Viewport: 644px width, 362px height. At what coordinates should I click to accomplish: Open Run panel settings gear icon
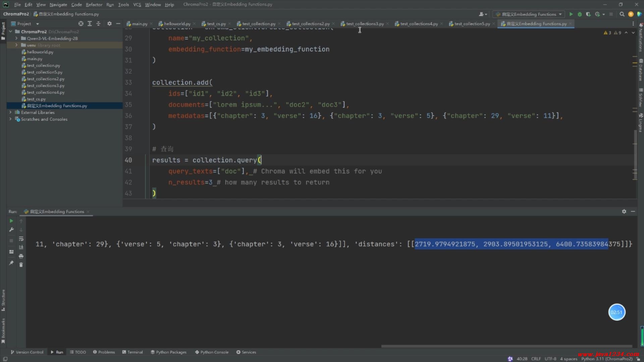click(x=624, y=212)
